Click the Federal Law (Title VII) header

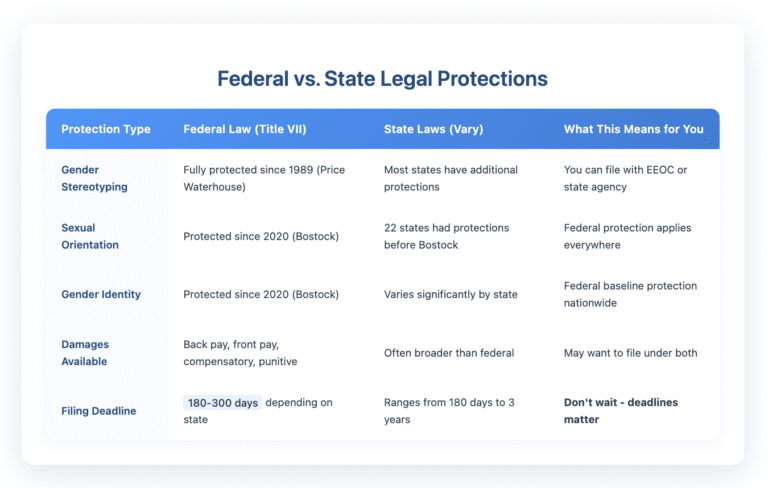point(242,129)
